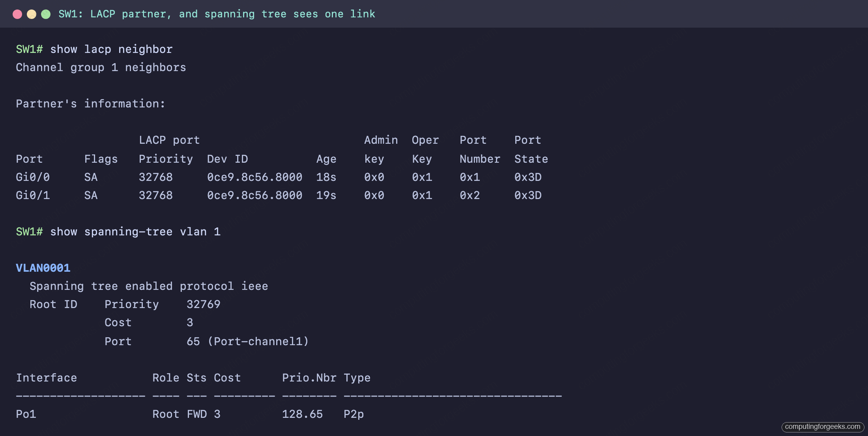Click the first 'SW1#' prompt
The width and height of the screenshot is (868, 436).
pyautogui.click(x=29, y=49)
